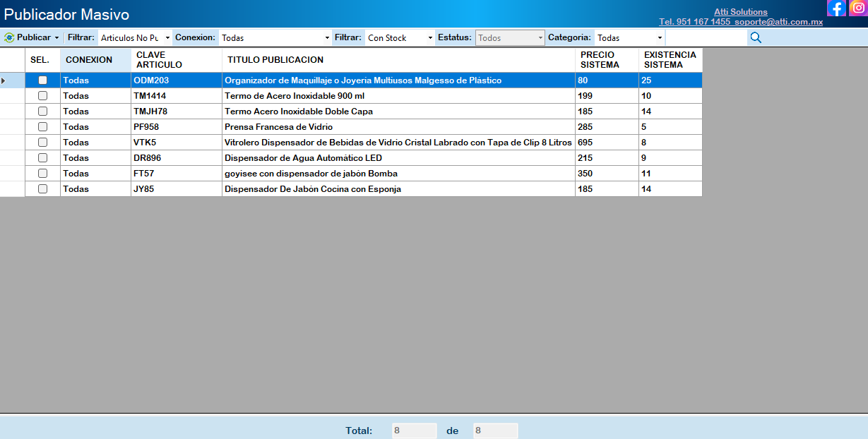Image resolution: width=868 pixels, height=439 pixels.
Task: Open the Facebook icon link
Action: coord(836,8)
